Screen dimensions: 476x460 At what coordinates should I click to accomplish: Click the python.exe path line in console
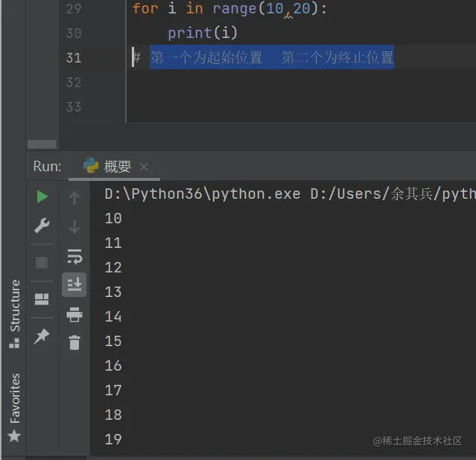290,194
